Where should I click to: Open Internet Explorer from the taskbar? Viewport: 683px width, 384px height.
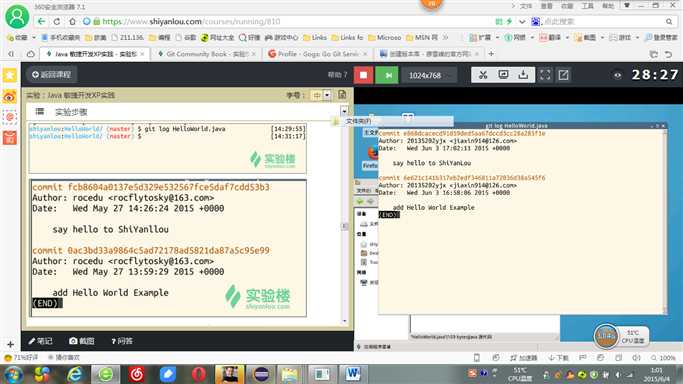[74, 374]
